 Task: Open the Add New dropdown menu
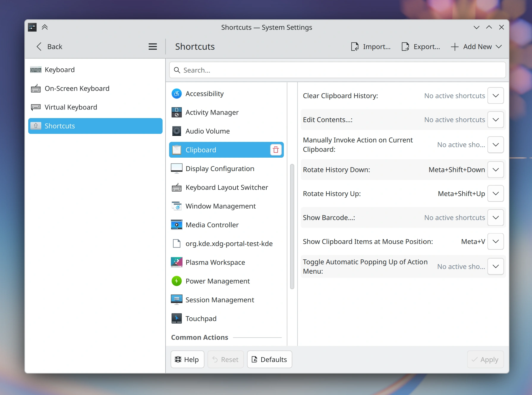click(476, 47)
